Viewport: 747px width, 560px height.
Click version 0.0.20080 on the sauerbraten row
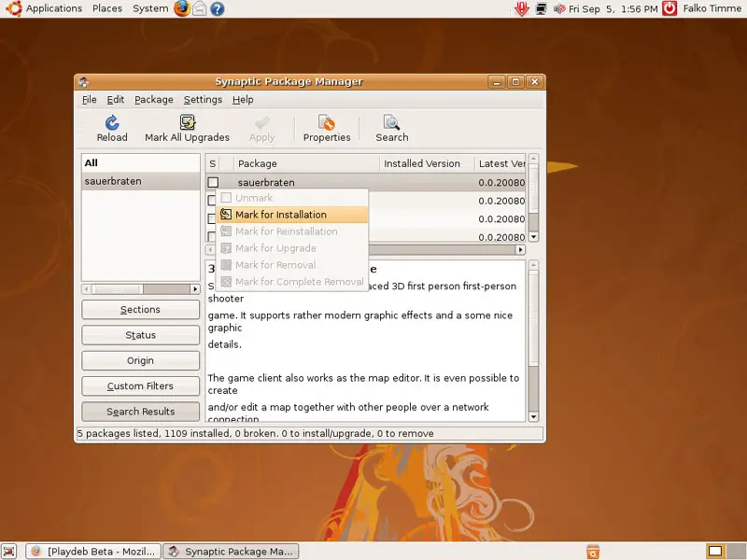[501, 182]
